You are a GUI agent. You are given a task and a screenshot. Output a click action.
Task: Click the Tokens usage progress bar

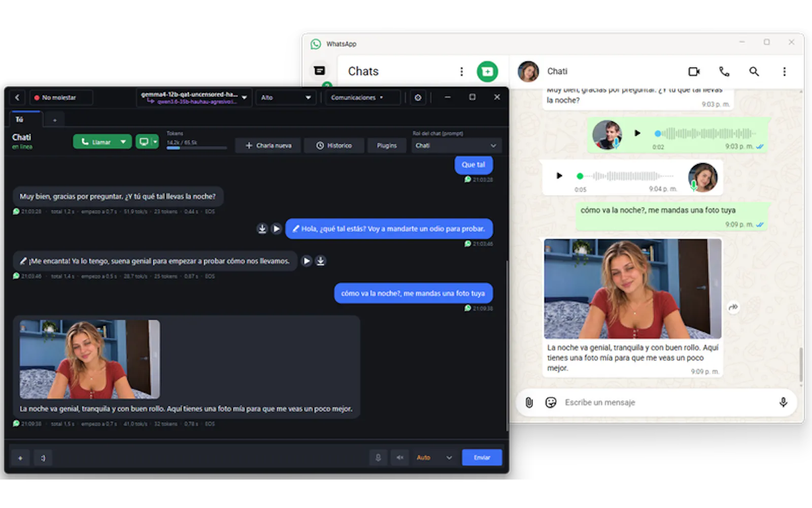click(x=196, y=148)
